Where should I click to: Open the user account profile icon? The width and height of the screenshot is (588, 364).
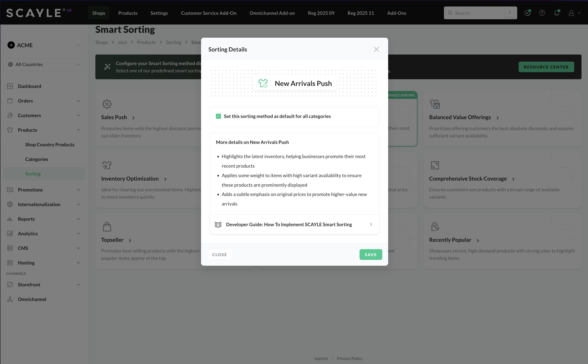coord(571,13)
